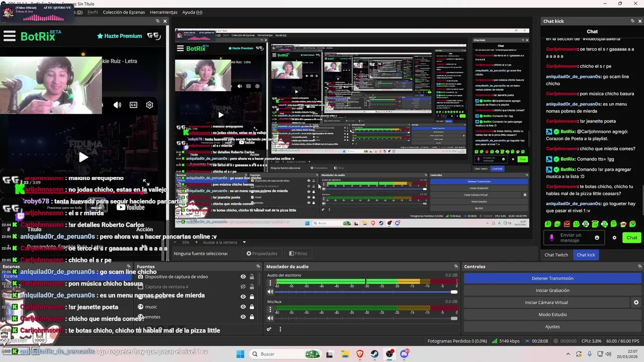Open Propiedades for selected source
This screenshot has height=362, width=644.
tap(262, 253)
